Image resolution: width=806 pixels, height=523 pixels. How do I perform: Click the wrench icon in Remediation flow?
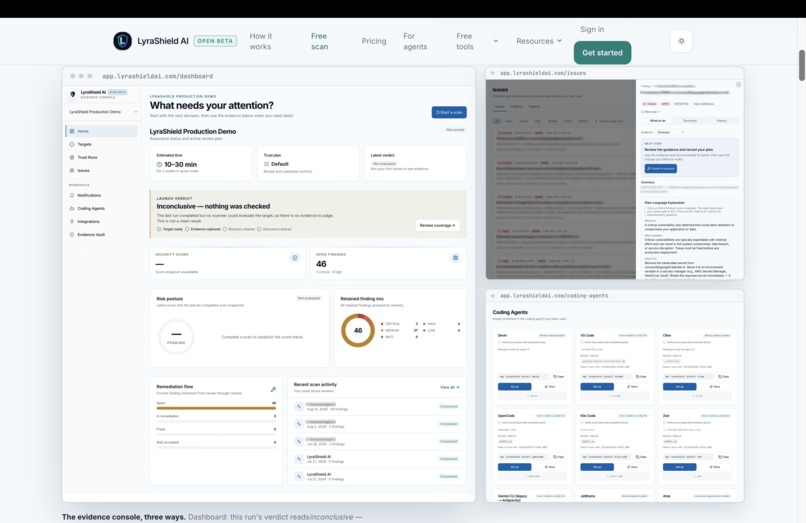[273, 389]
